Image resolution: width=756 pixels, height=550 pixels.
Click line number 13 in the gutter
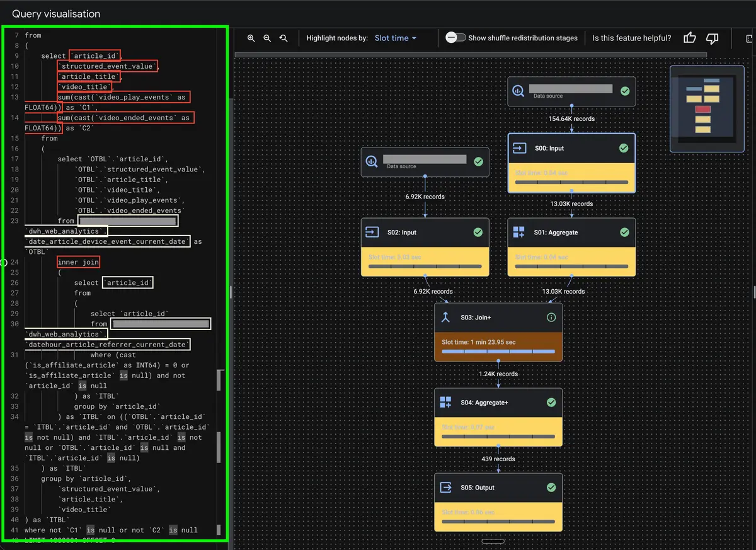[x=15, y=97]
